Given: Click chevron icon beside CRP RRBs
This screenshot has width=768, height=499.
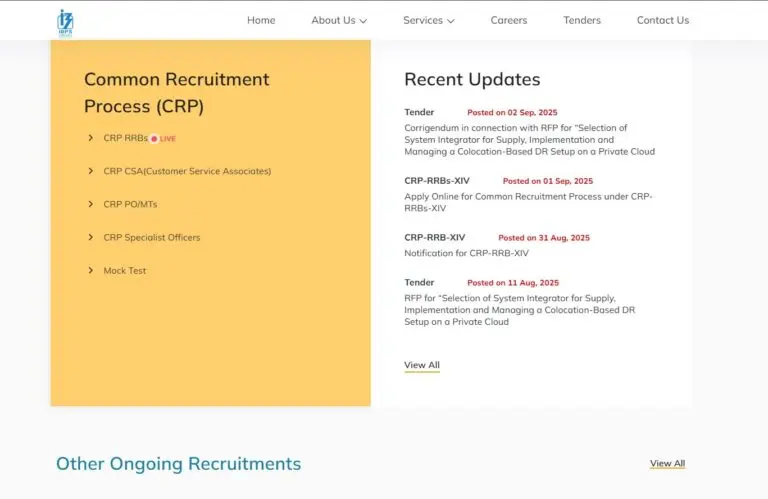Looking at the screenshot, I should [91, 138].
